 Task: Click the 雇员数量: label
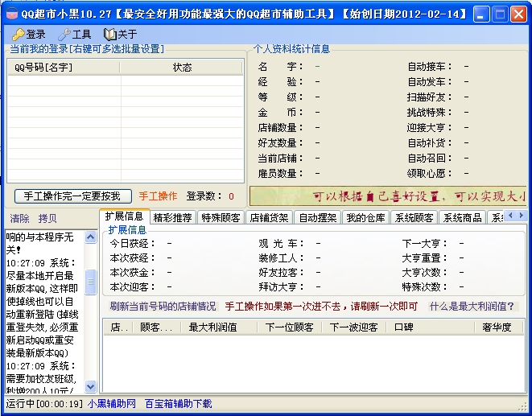(281, 173)
